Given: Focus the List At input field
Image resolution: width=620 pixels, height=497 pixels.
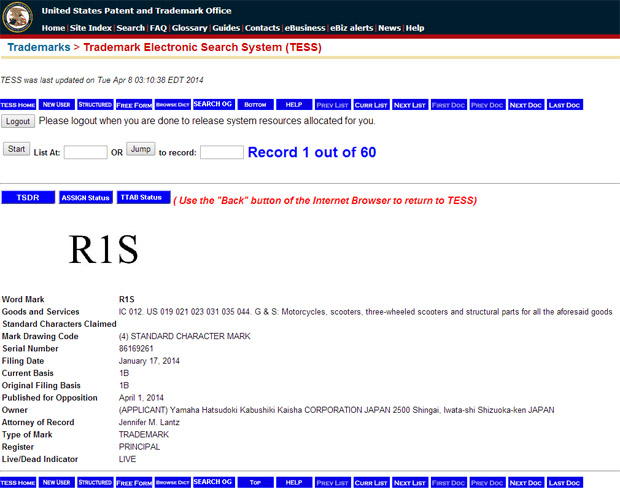Looking at the screenshot, I should (x=85, y=152).
